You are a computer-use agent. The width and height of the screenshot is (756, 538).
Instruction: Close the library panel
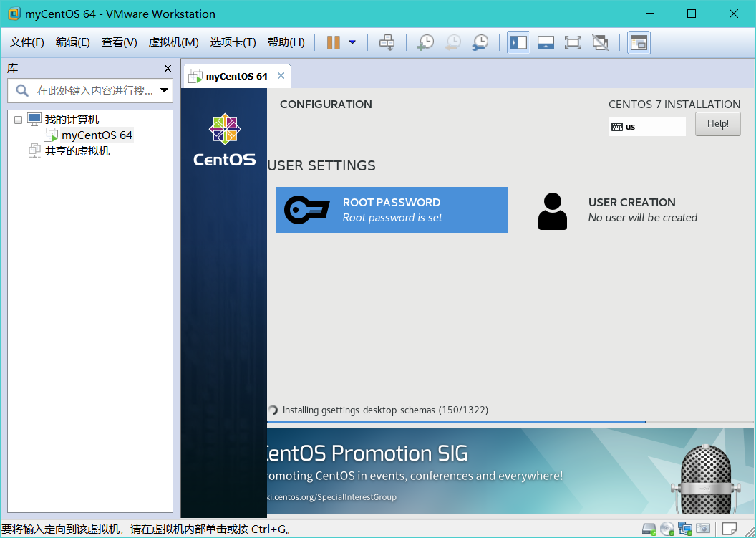pos(168,69)
